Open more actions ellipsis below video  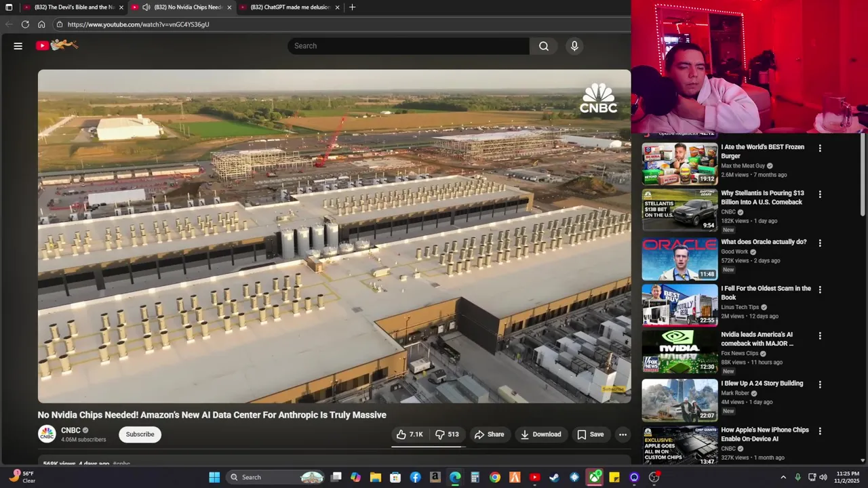(x=623, y=434)
